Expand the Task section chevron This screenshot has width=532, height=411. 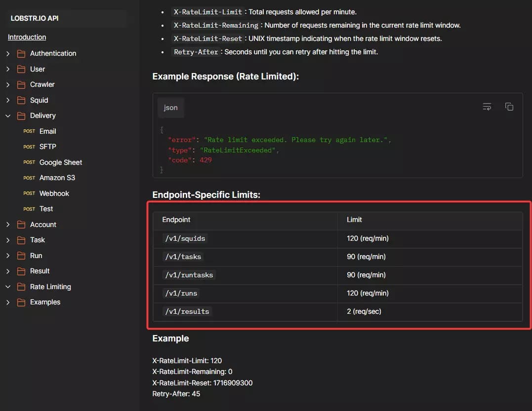pyautogui.click(x=8, y=240)
